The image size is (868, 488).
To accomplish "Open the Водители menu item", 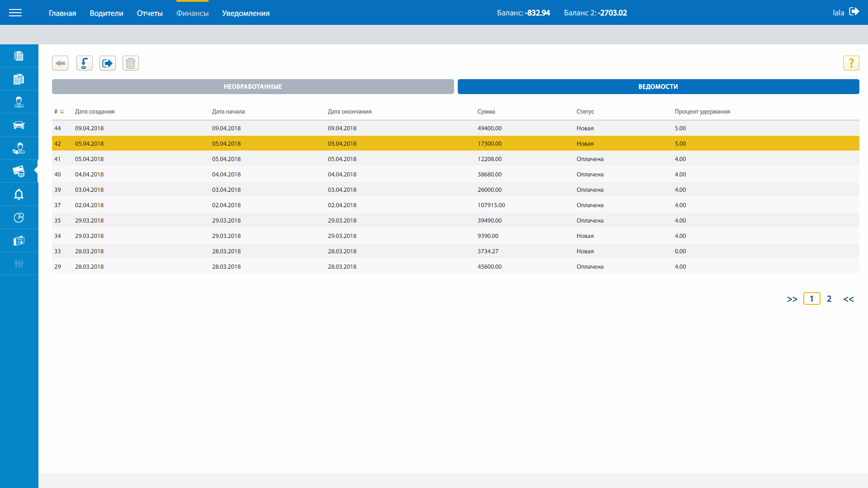I will point(106,13).
